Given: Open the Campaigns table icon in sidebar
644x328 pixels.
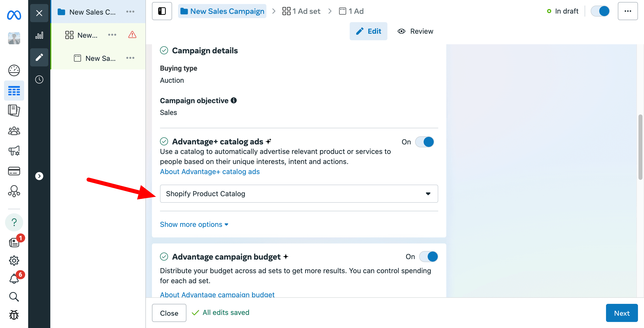Looking at the screenshot, I should tap(14, 91).
